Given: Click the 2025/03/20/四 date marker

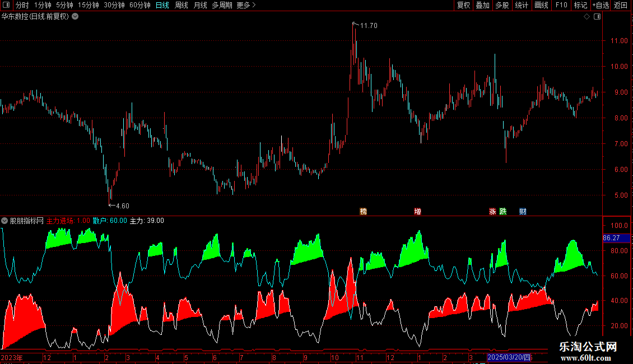Looking at the screenshot, I should (509, 357).
